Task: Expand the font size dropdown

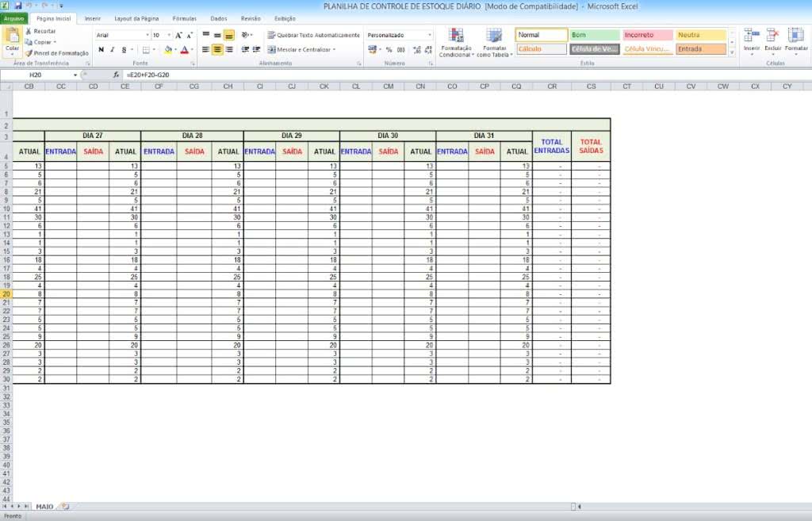Action: (x=170, y=35)
